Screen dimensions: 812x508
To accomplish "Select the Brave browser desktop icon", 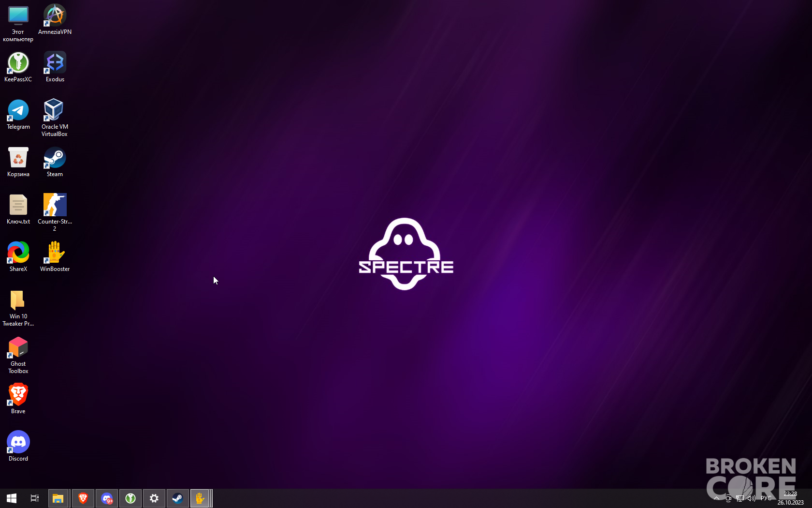I will pos(18,399).
